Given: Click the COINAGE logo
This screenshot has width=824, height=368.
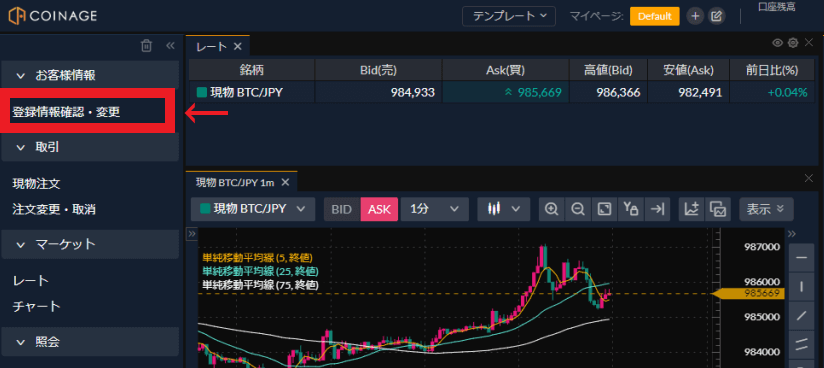Looking at the screenshot, I should coord(53,16).
